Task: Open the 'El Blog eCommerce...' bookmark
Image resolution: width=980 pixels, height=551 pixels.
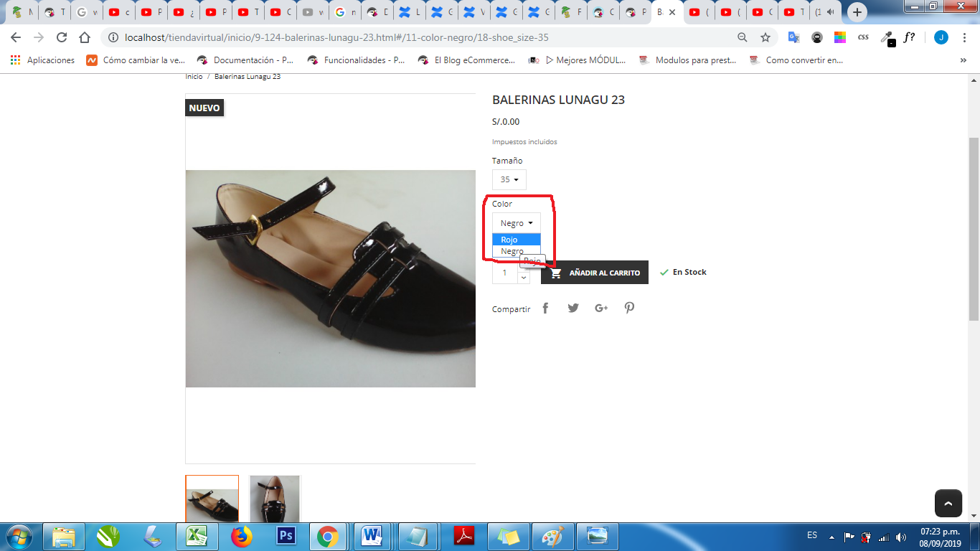Action: pos(466,60)
